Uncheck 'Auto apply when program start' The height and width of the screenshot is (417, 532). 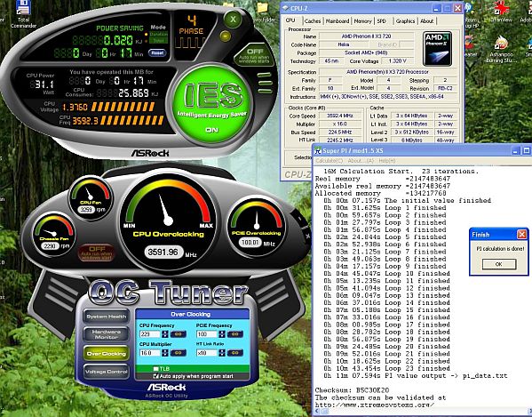pos(155,376)
